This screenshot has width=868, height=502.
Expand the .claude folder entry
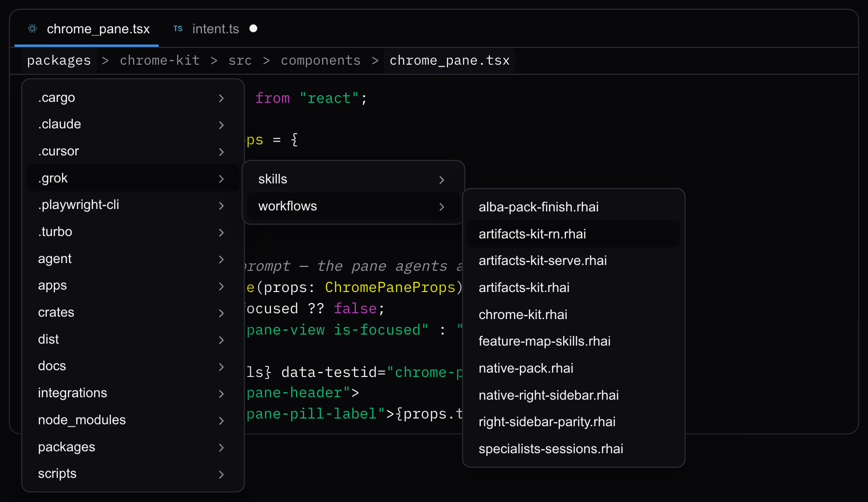[x=133, y=124]
